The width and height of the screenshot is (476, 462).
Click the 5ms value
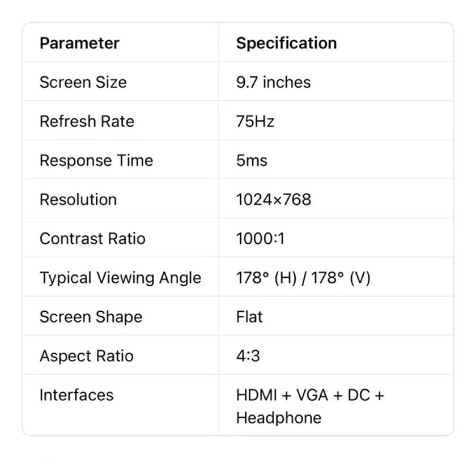pyautogui.click(x=252, y=160)
